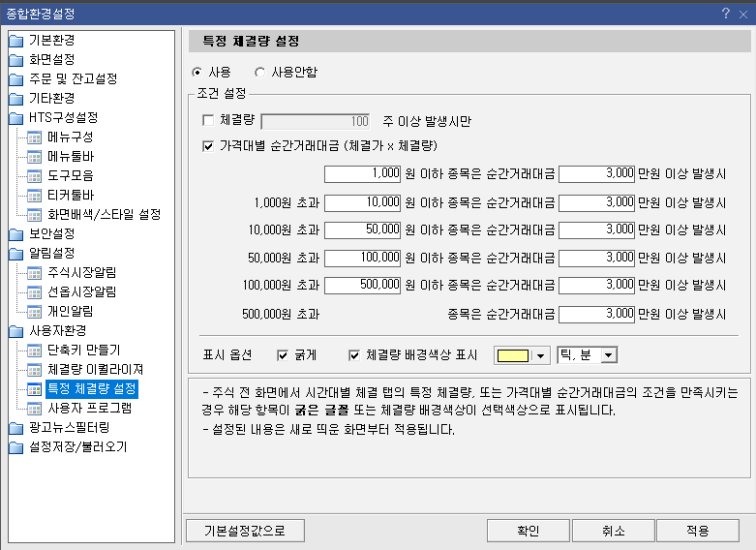Image resolution: width=756 pixels, height=550 pixels.
Task: Click the 도구모음 page icon
Action: [x=34, y=176]
